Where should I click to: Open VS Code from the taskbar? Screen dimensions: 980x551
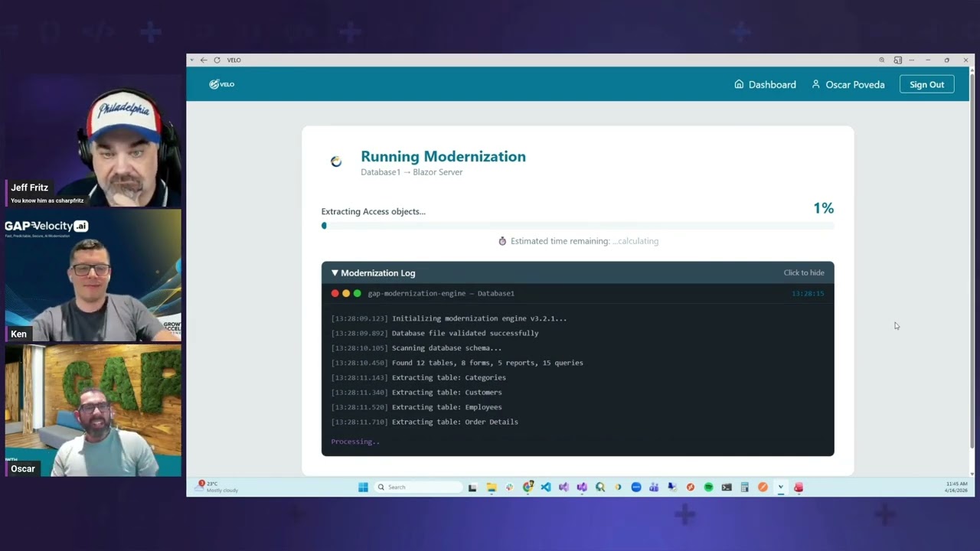click(x=546, y=487)
